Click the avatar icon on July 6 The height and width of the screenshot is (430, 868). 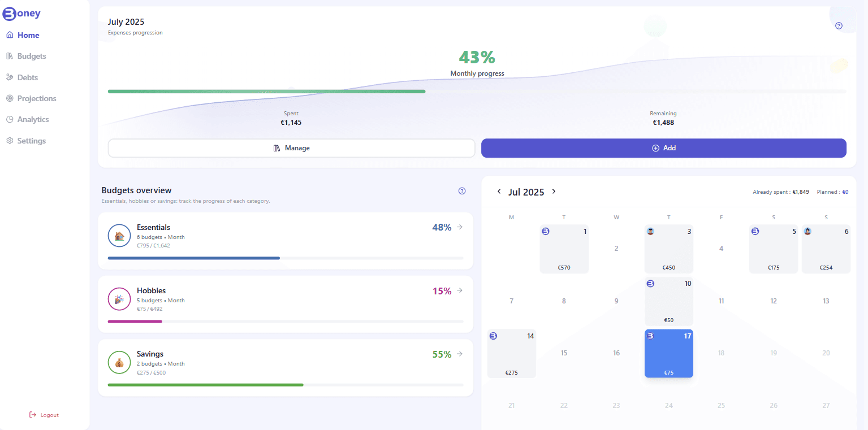click(807, 231)
